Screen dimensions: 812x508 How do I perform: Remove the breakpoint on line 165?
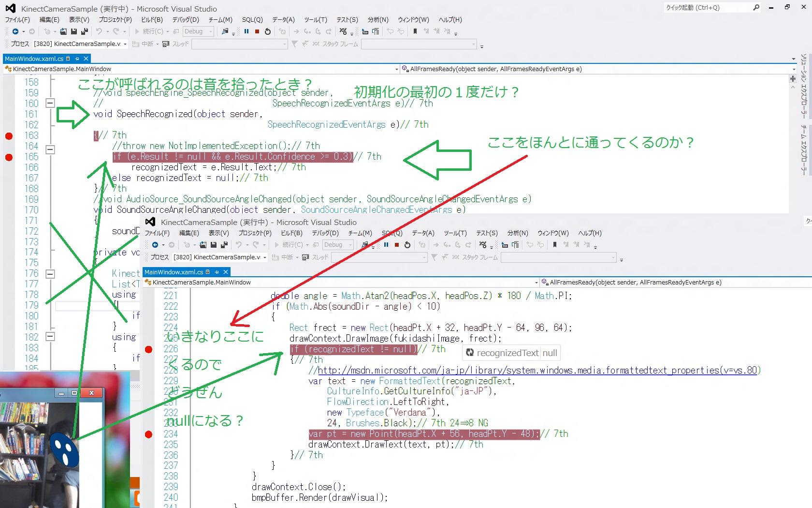point(9,157)
